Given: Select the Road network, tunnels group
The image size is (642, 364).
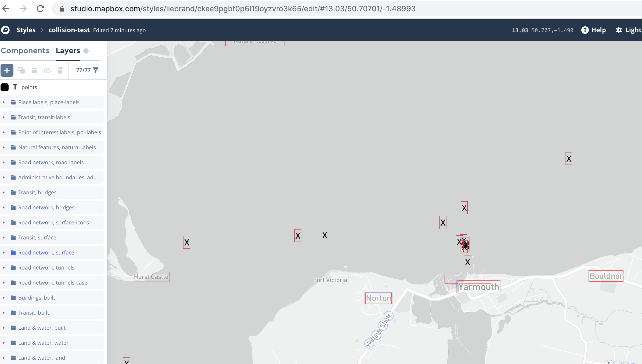Looking at the screenshot, I should point(52,268).
